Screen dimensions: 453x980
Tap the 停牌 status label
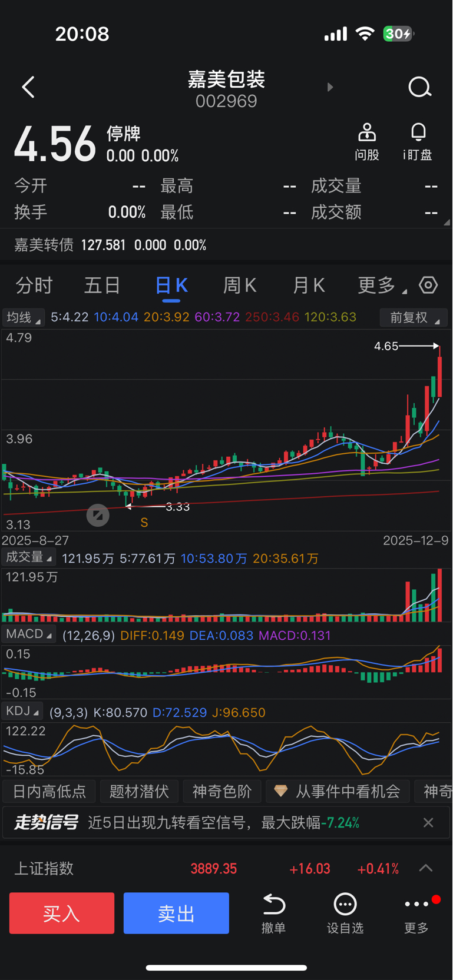coord(123,134)
